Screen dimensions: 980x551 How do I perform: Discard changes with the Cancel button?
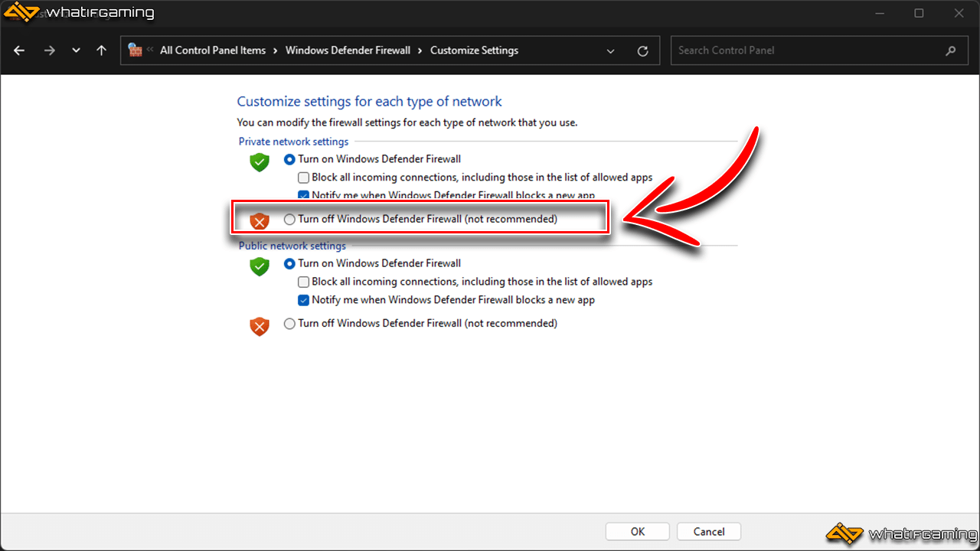(709, 532)
